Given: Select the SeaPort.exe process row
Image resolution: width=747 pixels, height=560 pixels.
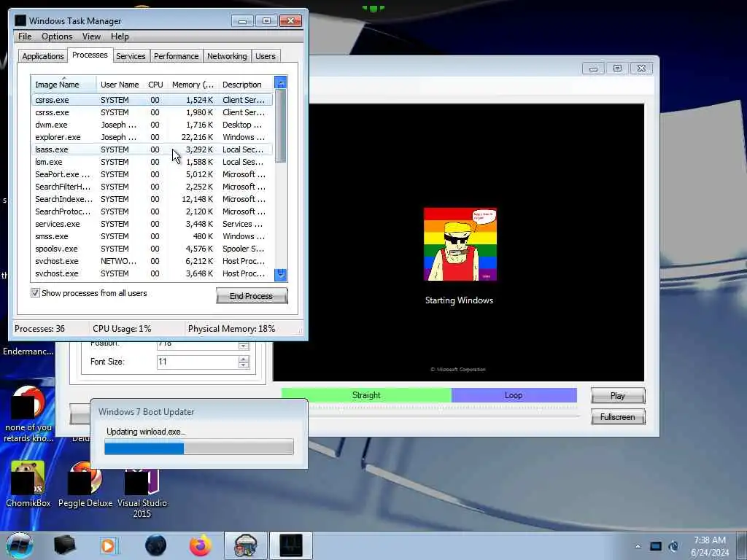Looking at the screenshot, I should tap(152, 174).
